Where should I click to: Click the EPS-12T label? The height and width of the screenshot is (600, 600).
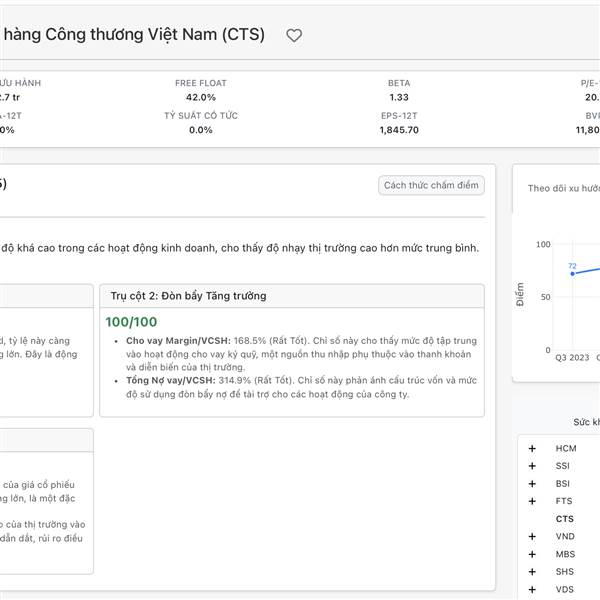point(399,116)
